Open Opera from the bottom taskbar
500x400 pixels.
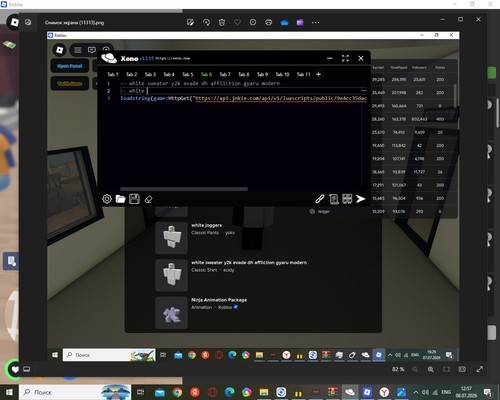tap(212, 392)
